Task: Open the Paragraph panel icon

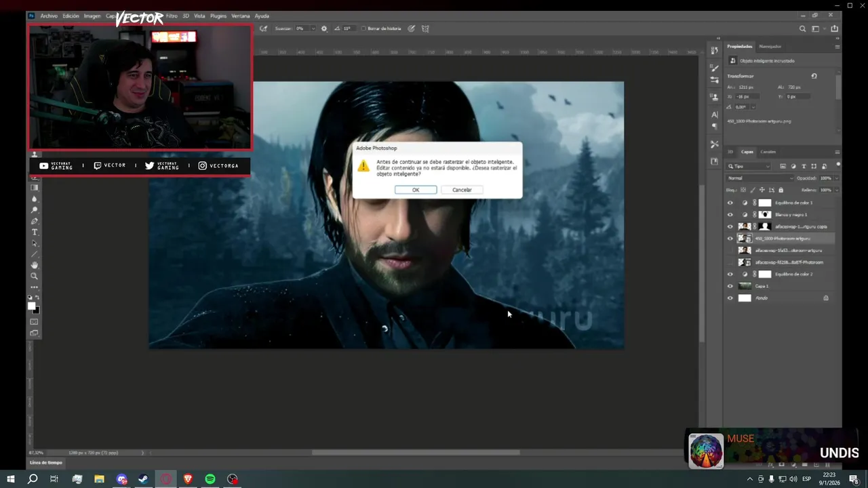Action: click(714, 126)
